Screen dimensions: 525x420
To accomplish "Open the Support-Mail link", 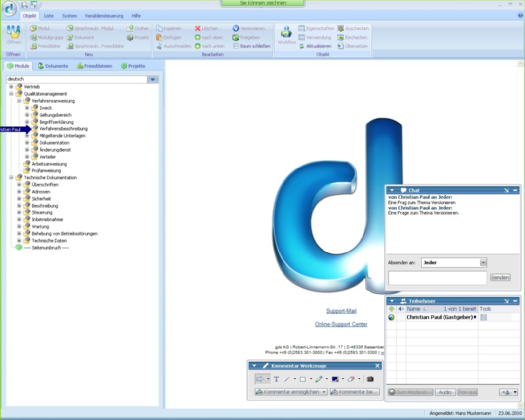I will [341, 311].
